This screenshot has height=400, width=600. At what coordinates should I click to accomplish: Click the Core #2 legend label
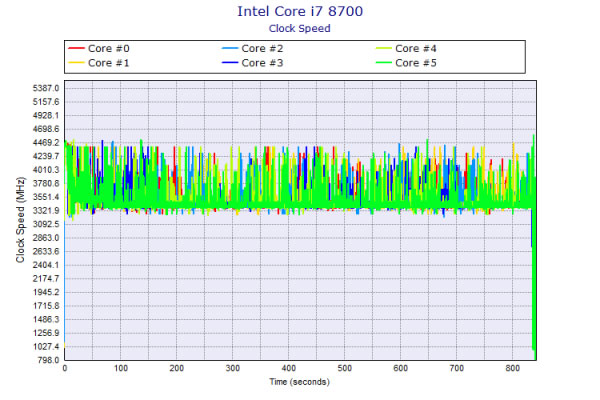[262, 49]
